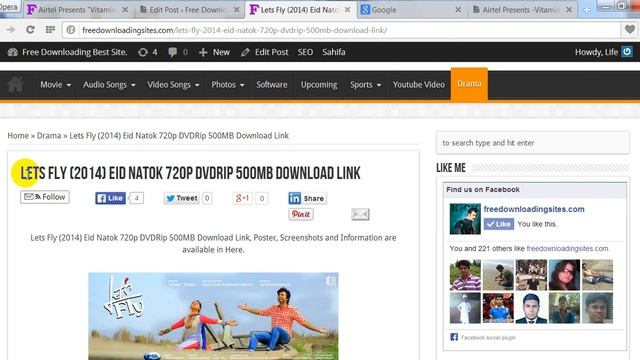640x360 pixels.
Task: Reload the page with refresh icon
Action: 30,30
